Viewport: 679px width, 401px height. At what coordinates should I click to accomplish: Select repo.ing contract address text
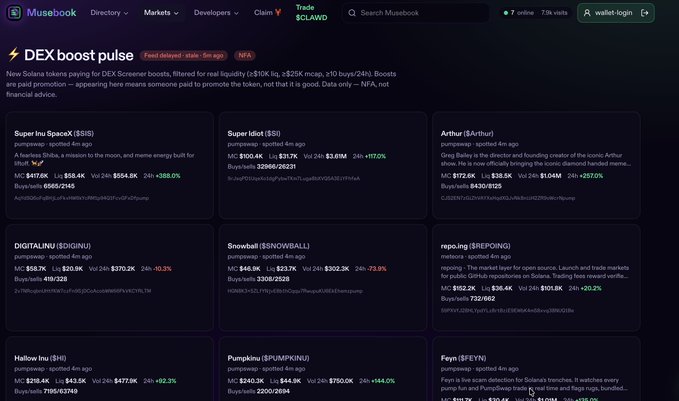coord(507,310)
